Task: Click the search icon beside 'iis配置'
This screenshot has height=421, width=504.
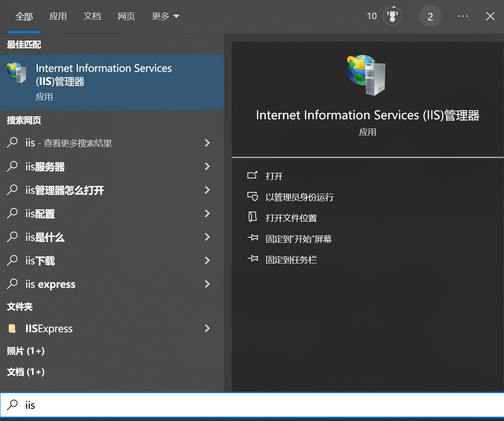Action: click(12, 213)
